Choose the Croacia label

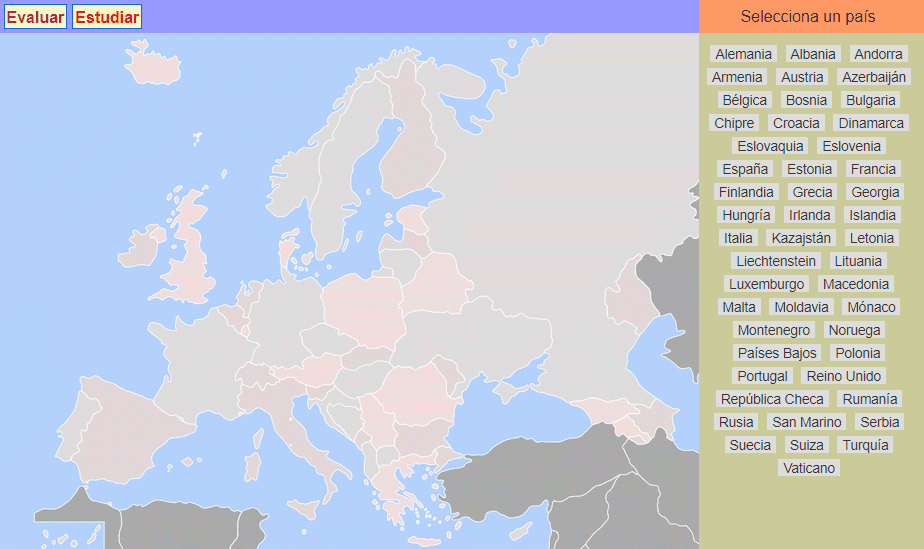(796, 123)
